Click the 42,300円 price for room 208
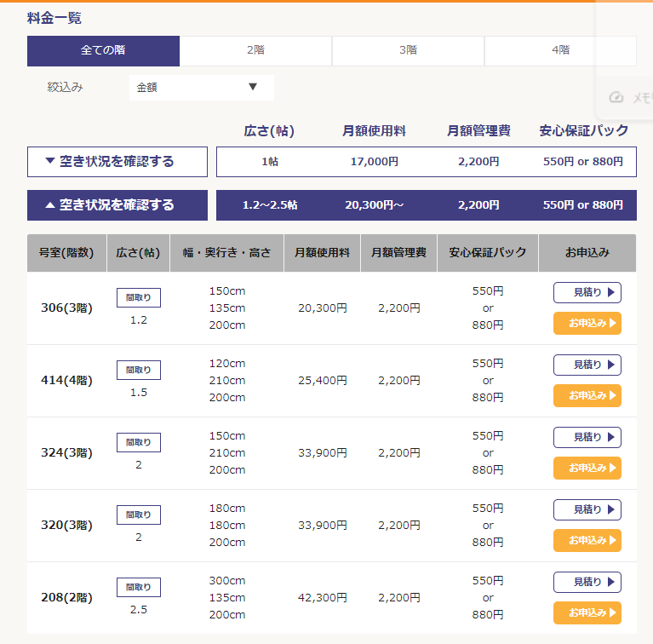 coord(323,598)
